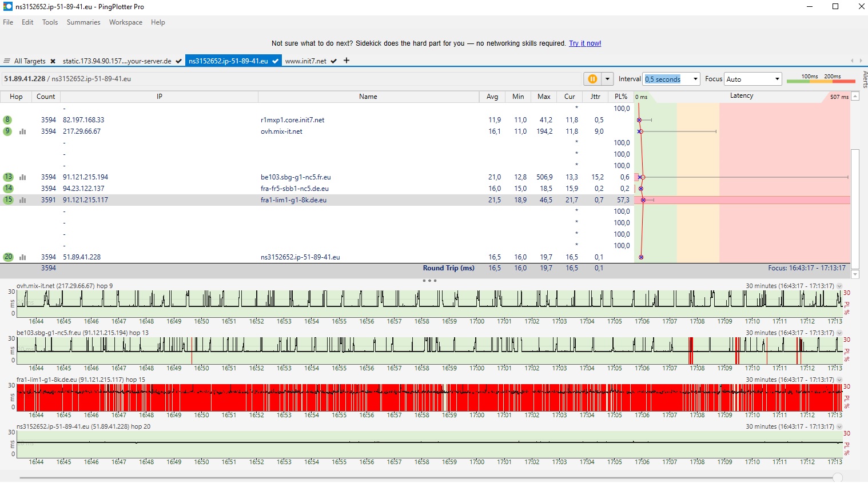Click the timeline slider handle at the bottom
868x483 pixels.
pyautogui.click(x=838, y=477)
